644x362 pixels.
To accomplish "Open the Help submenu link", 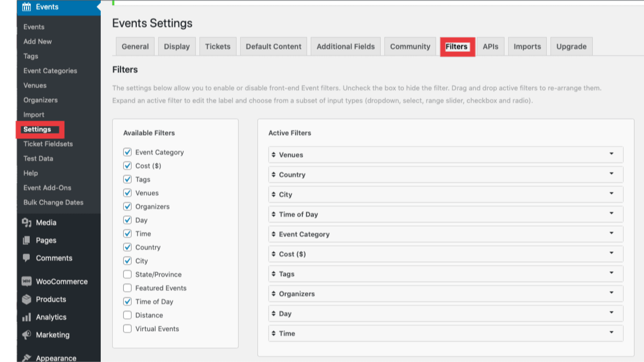I will click(x=31, y=173).
